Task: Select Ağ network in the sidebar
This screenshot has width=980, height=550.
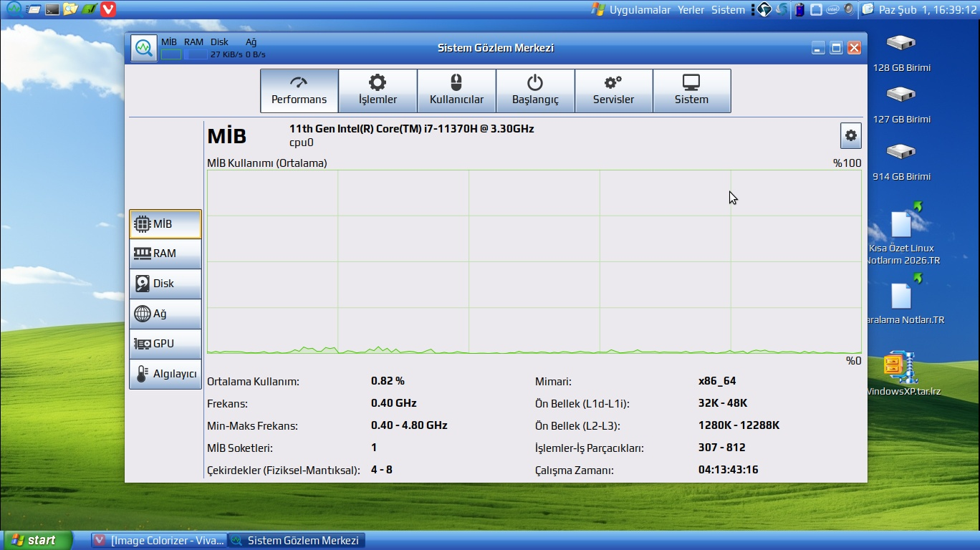Action: click(x=165, y=314)
